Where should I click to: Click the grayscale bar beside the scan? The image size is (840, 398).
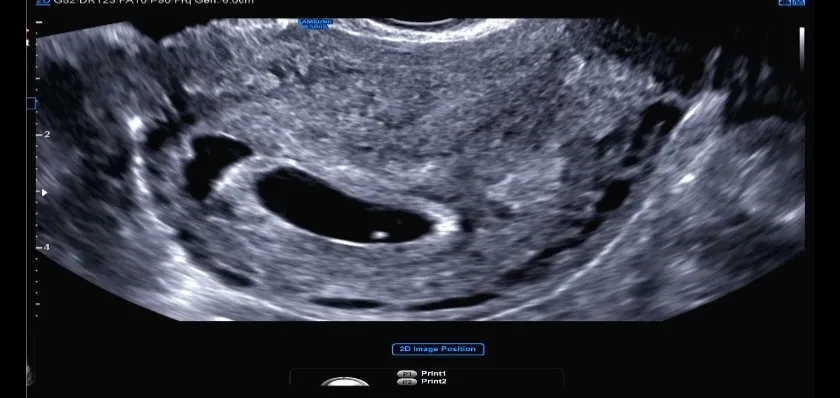point(801,49)
